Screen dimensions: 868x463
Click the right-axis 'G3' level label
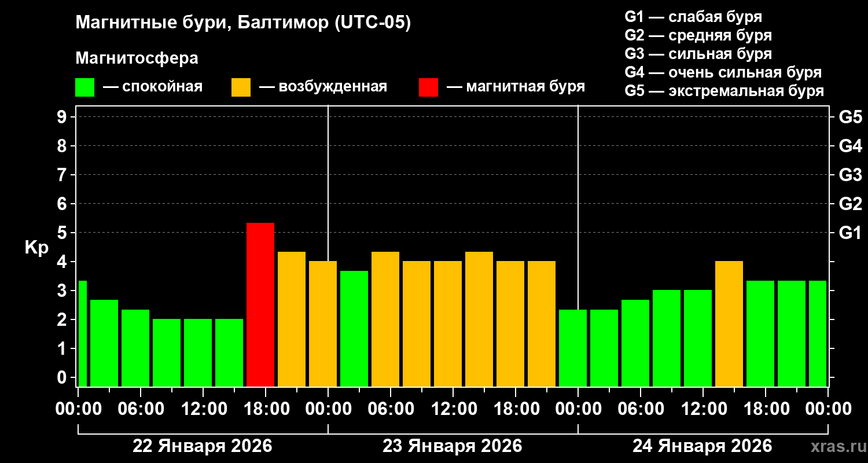tap(851, 175)
